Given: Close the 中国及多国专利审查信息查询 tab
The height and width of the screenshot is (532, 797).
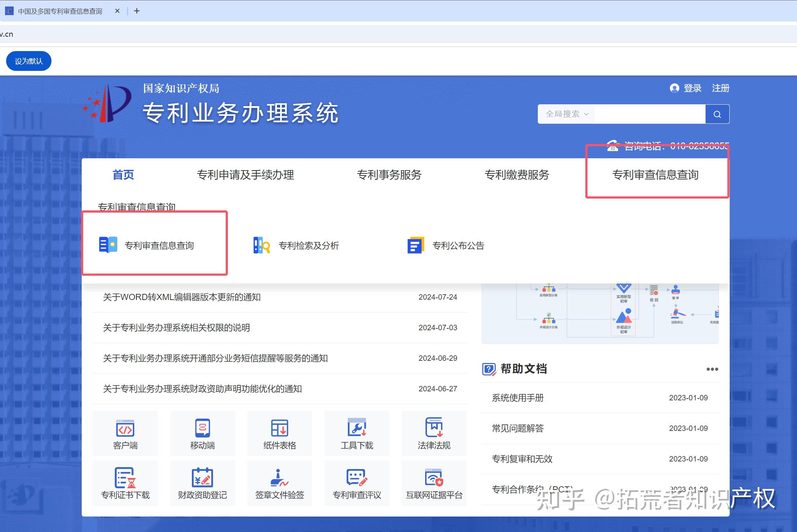Looking at the screenshot, I should tap(117, 11).
